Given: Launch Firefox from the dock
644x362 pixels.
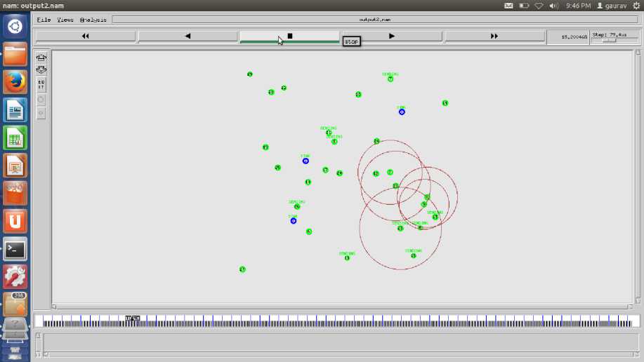Looking at the screenshot, I should pyautogui.click(x=15, y=82).
